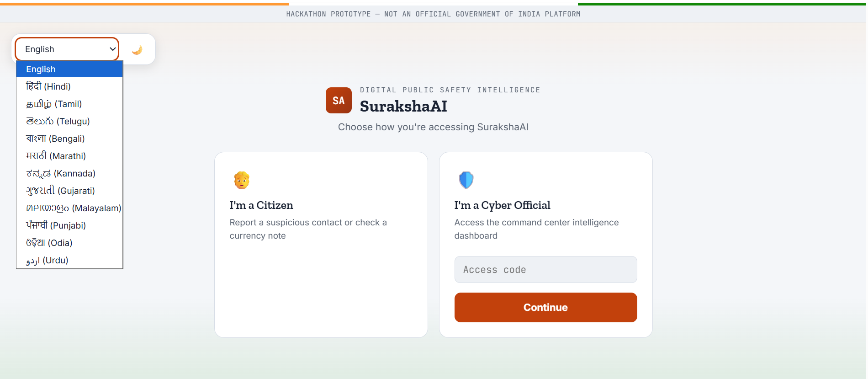Select the highlighted English option
The height and width of the screenshot is (379, 868).
(x=69, y=69)
